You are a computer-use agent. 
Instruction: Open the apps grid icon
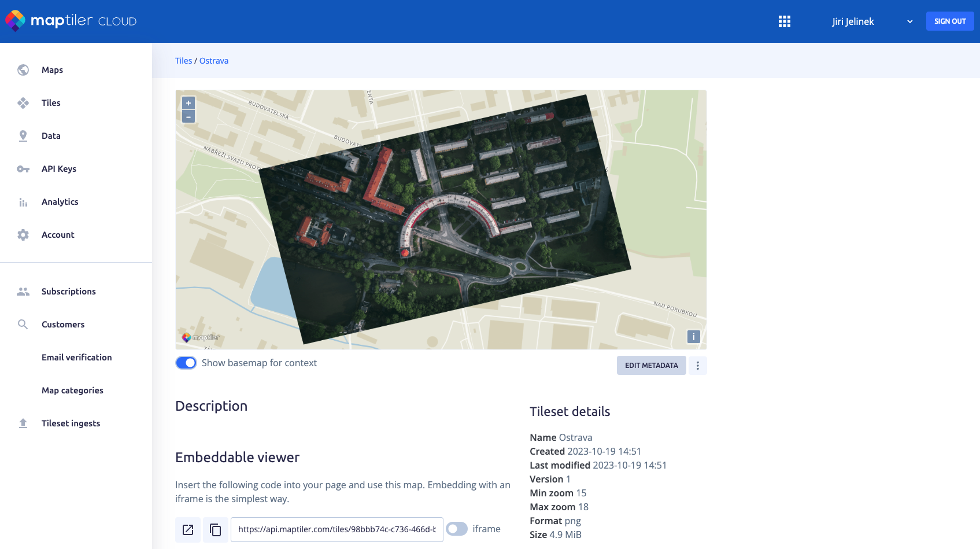(784, 21)
